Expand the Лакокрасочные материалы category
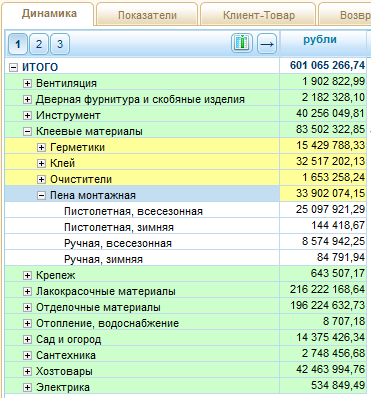Image resolution: width=371 pixels, height=398 pixels. pos(27,291)
